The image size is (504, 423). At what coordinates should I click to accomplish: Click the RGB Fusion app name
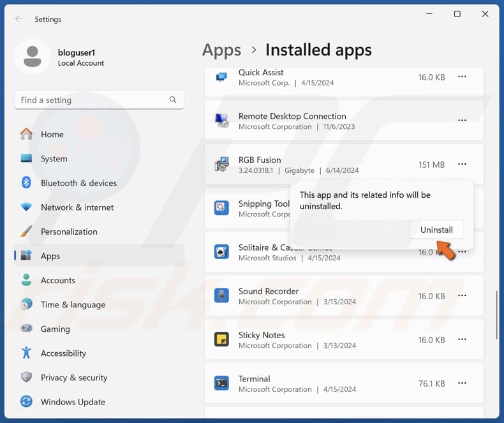pos(260,160)
